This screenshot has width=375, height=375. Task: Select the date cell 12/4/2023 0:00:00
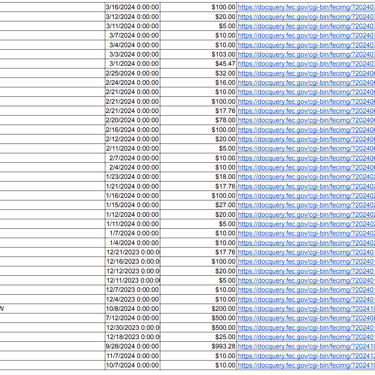133,299
